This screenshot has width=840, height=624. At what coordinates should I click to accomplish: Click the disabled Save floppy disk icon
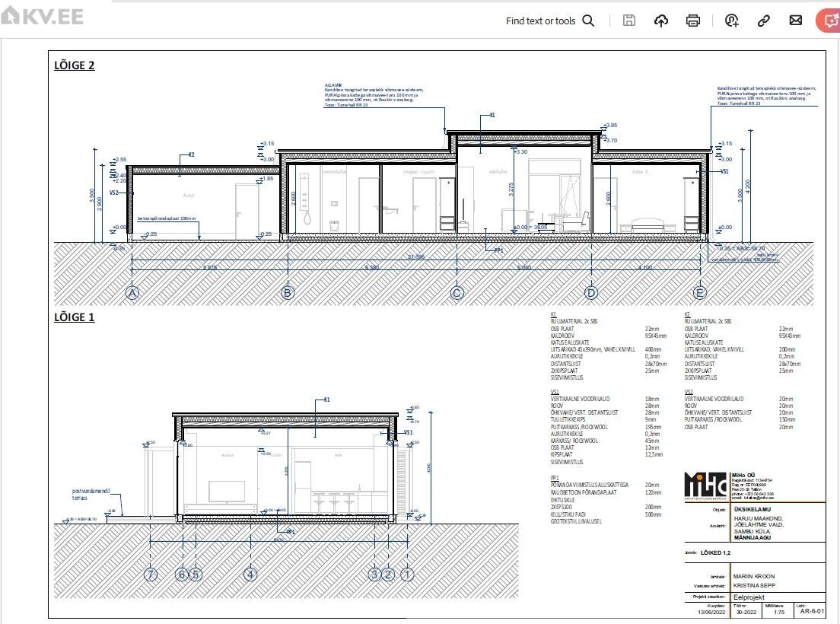pyautogui.click(x=629, y=21)
